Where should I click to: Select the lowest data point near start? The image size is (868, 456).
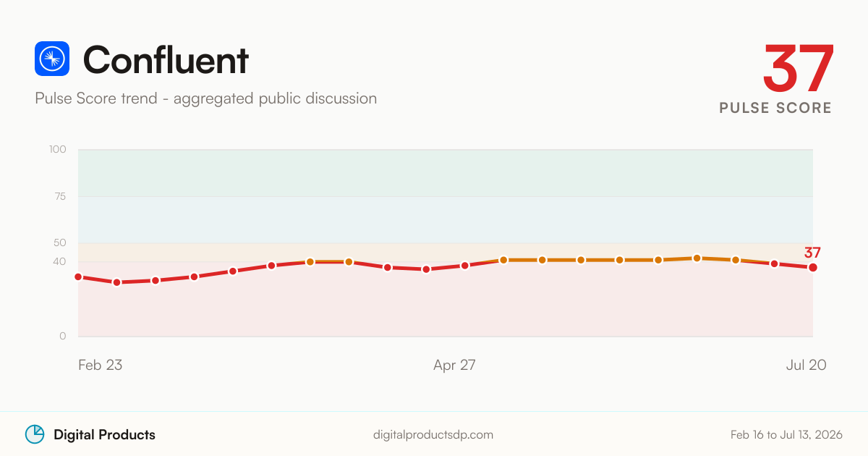pyautogui.click(x=117, y=282)
